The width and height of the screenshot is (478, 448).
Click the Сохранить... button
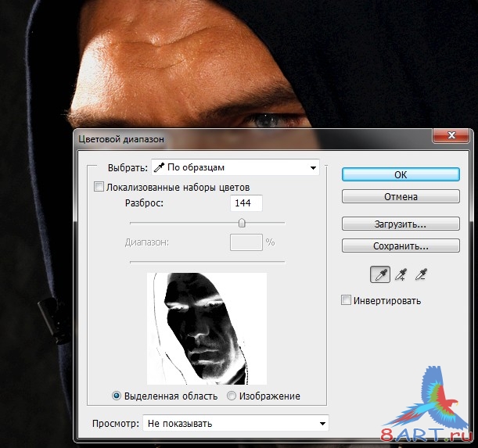(401, 246)
